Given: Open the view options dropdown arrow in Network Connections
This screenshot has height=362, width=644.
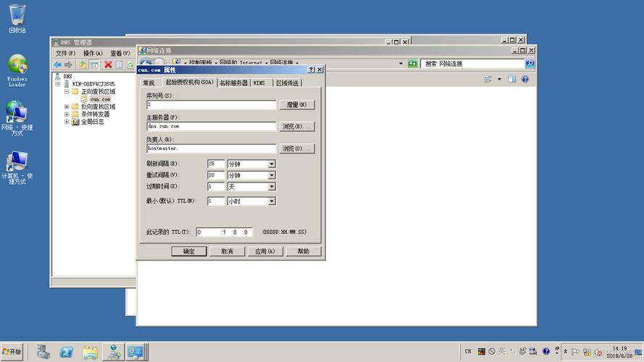Looking at the screenshot, I should coord(499,79).
